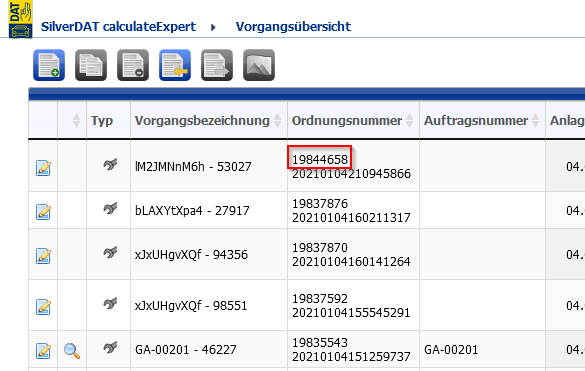Click the import Vorgang yellow arrow icon

click(x=175, y=65)
